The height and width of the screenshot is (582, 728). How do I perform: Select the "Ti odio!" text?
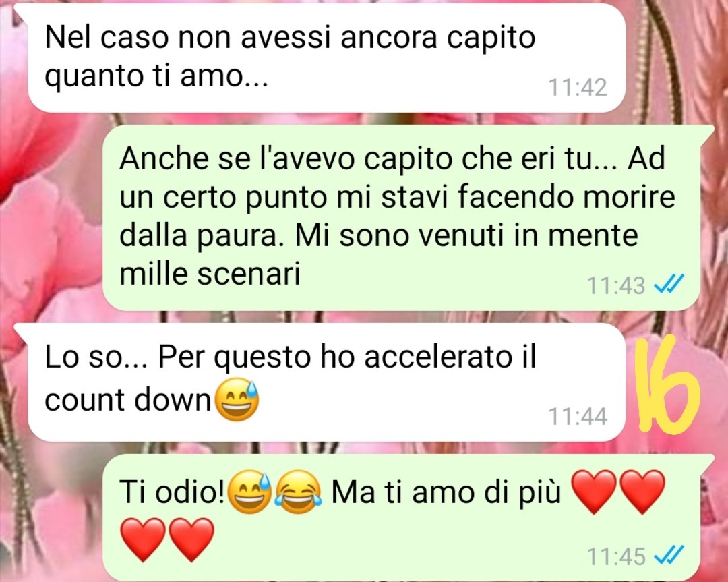[x=173, y=492]
